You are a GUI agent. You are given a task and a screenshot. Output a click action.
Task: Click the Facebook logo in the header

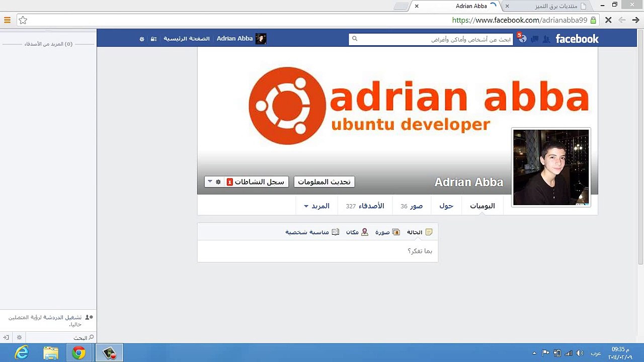[x=577, y=39]
